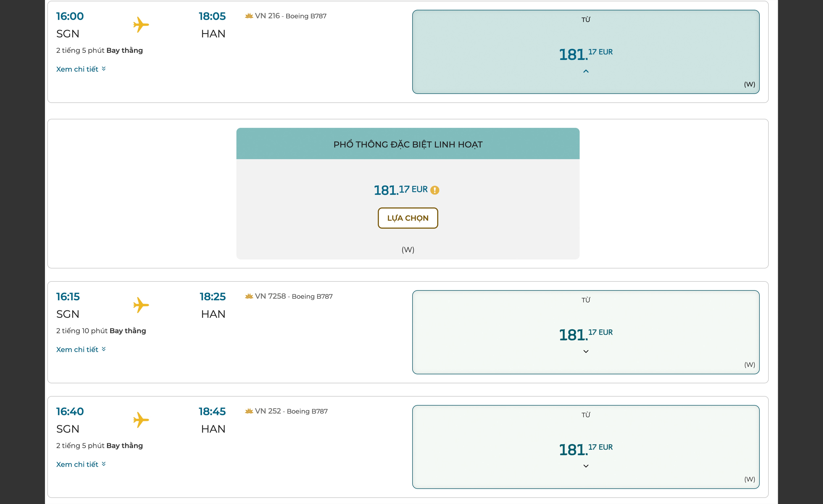Click the yellow info icon beside 181.17 EUR
Viewport: 823px width, 504px height.
[x=435, y=190]
